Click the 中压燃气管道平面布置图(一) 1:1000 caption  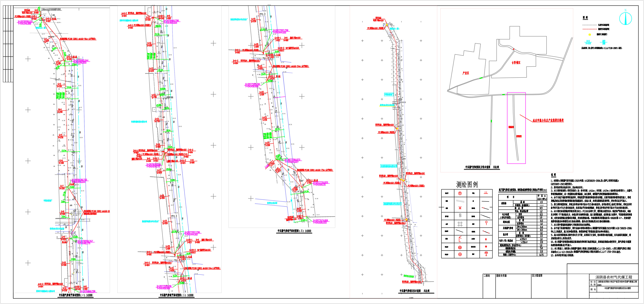point(75,295)
